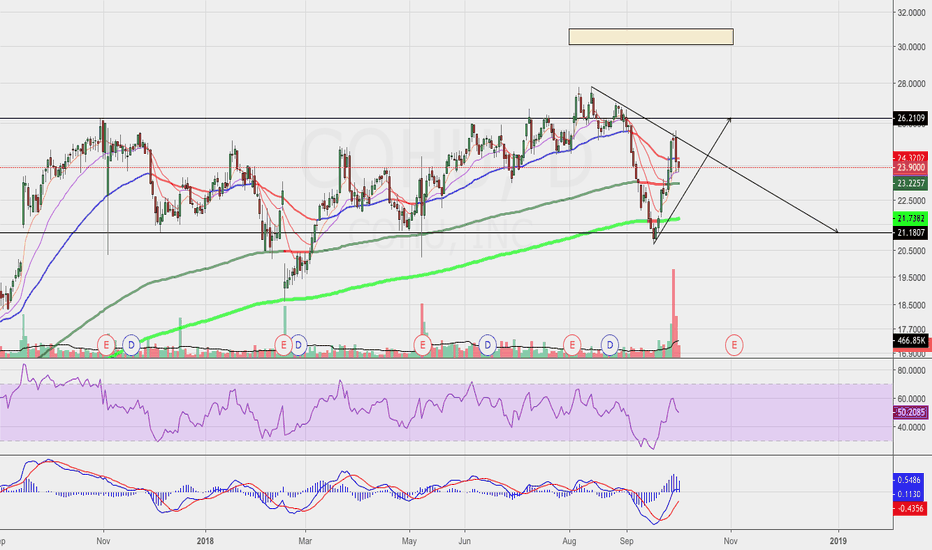Click the 80.0000 RSI axis label
The height and width of the screenshot is (550, 932).
tap(911, 370)
